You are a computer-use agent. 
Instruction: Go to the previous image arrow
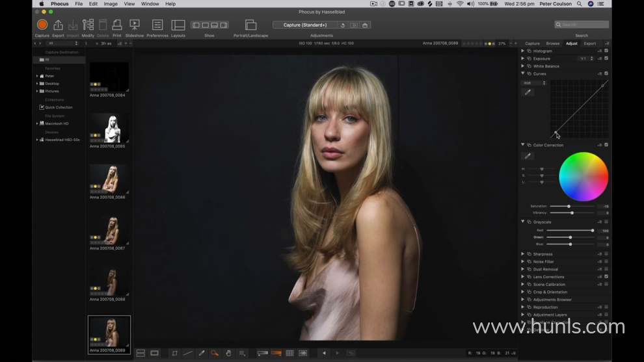click(324, 353)
